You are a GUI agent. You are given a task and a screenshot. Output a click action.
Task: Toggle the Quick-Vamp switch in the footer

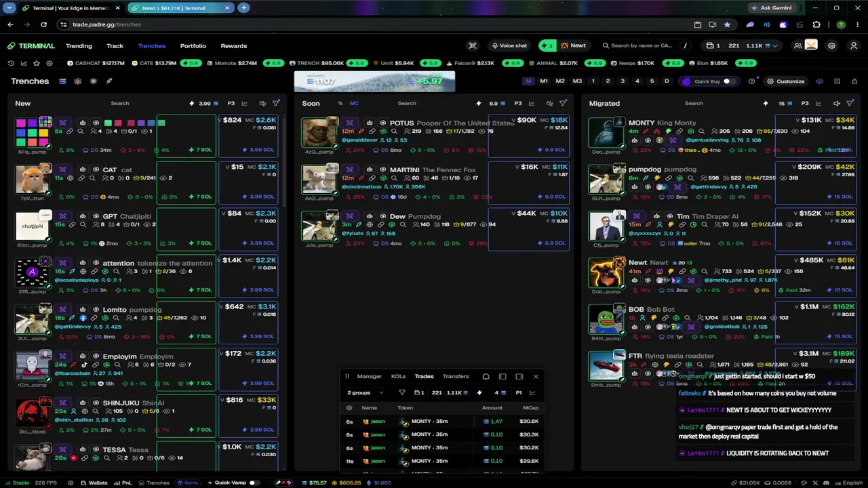click(254, 483)
